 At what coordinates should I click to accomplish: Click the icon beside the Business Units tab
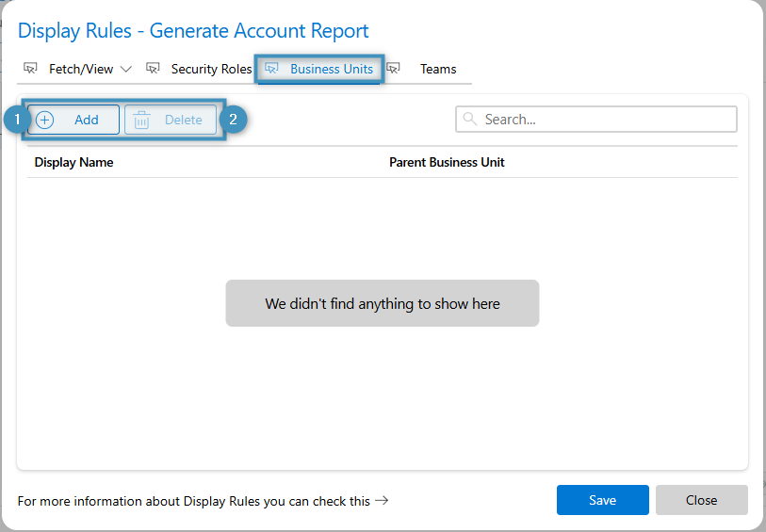pos(272,69)
